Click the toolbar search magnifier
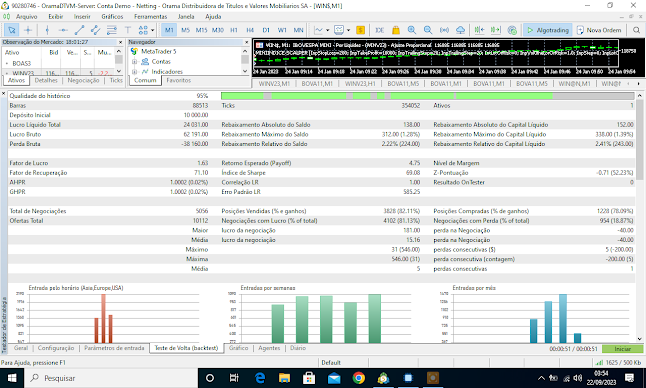This screenshot has height=388, width=646. 637,30
